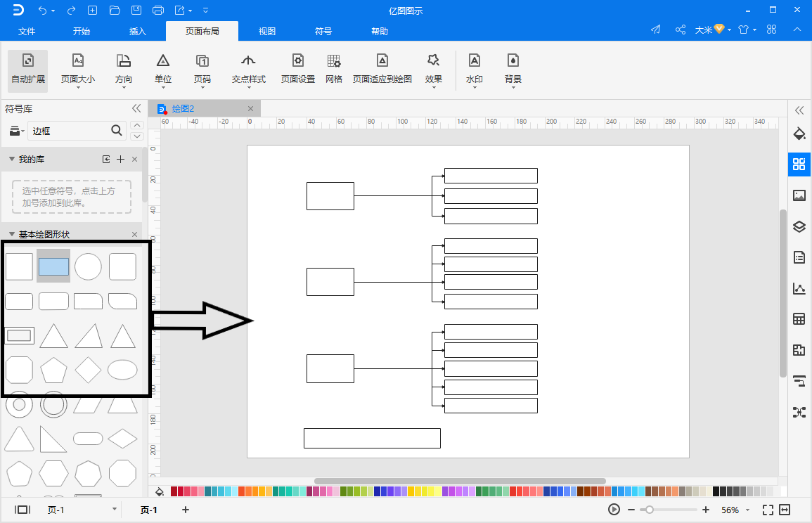The width and height of the screenshot is (812, 523).
Task: Start presentation with the play button
Action: tap(614, 510)
